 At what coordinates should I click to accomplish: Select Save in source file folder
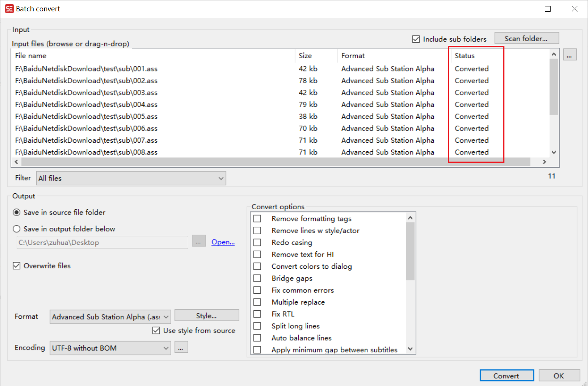click(17, 212)
